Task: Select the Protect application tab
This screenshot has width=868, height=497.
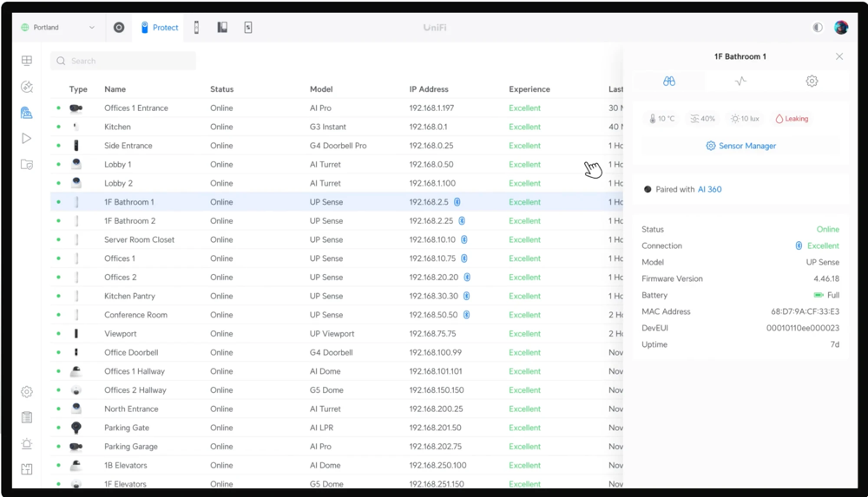Action: coord(160,27)
